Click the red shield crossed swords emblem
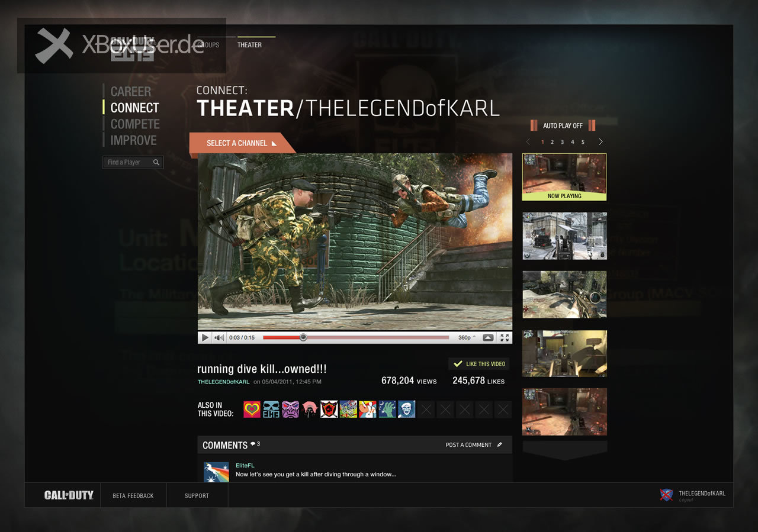The height and width of the screenshot is (532, 758). click(x=329, y=409)
